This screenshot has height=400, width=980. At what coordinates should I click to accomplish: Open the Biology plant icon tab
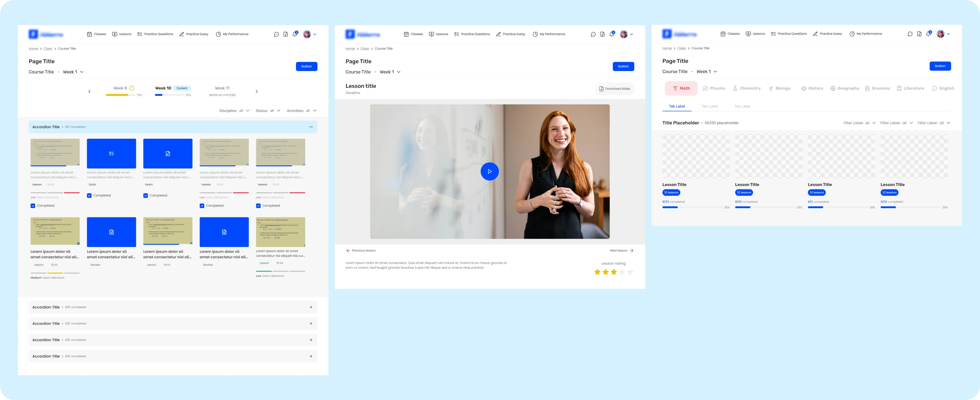click(770, 88)
